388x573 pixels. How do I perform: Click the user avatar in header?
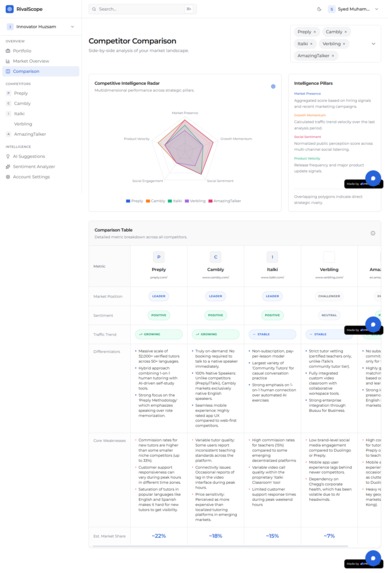(x=332, y=9)
